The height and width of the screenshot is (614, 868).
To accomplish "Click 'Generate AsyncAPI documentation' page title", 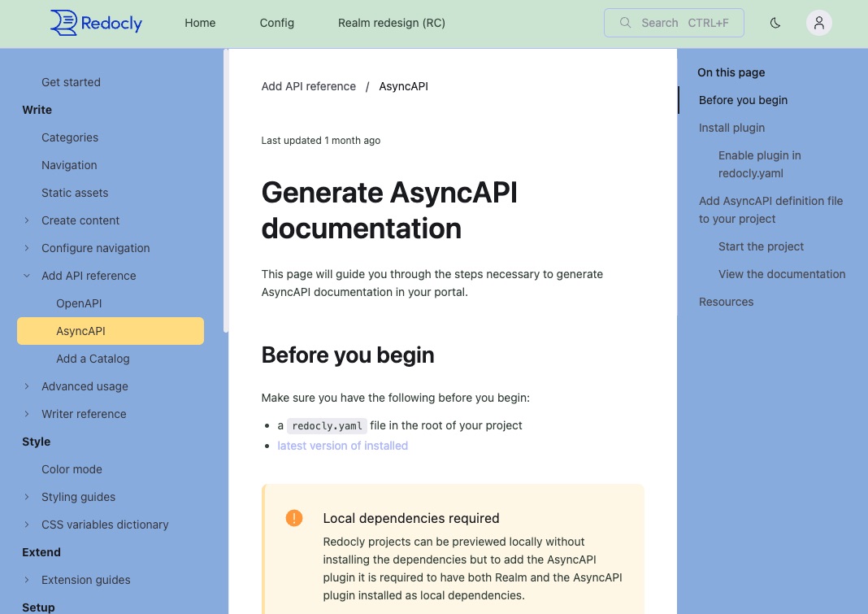I will pyautogui.click(x=389, y=211).
